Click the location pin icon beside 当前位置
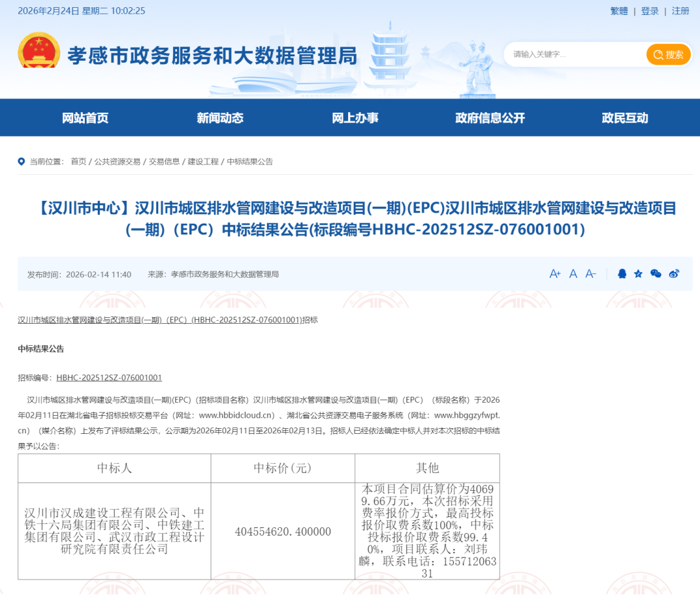Viewport: 700px width, 601px height. coord(21,162)
